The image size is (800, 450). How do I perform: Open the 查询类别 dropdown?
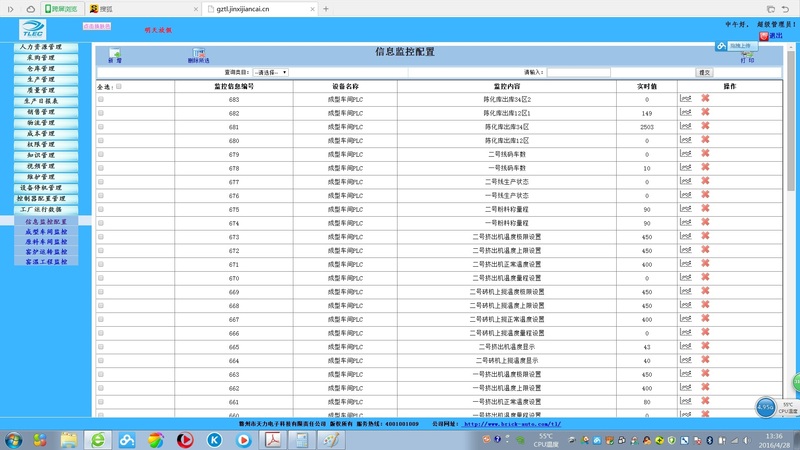[x=270, y=72]
